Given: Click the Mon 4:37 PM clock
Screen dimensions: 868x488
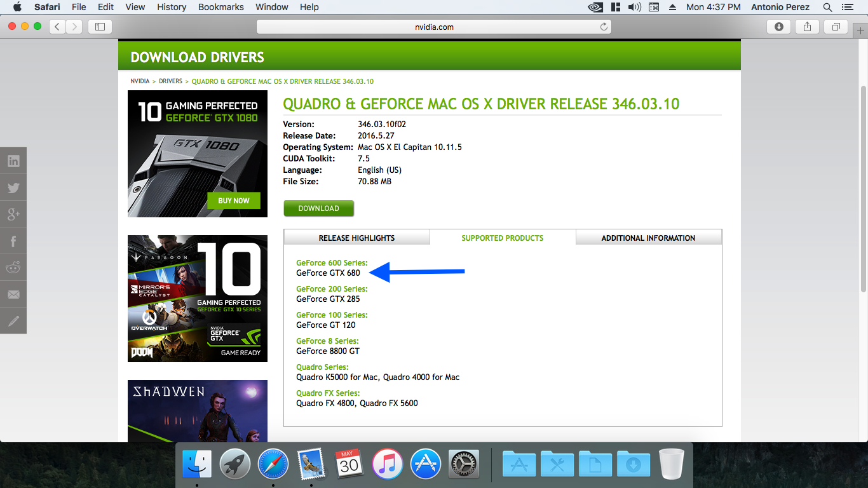Looking at the screenshot, I should tap(714, 7).
